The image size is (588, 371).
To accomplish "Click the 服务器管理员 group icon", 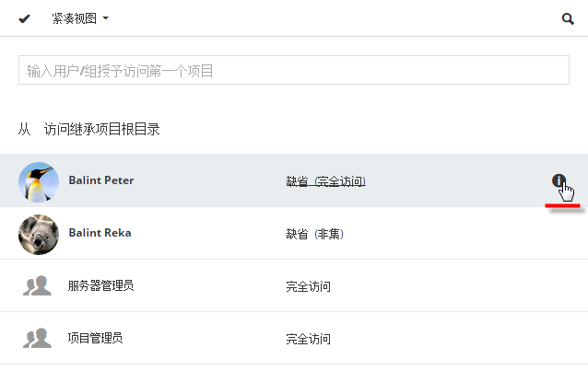I will (x=37, y=286).
